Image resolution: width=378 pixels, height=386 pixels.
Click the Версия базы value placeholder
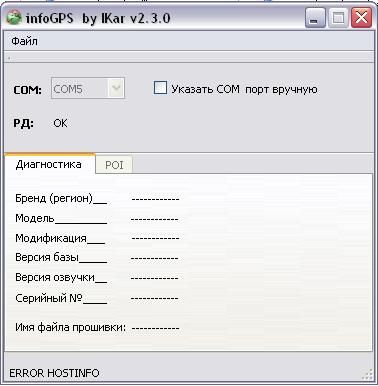pyautogui.click(x=154, y=258)
